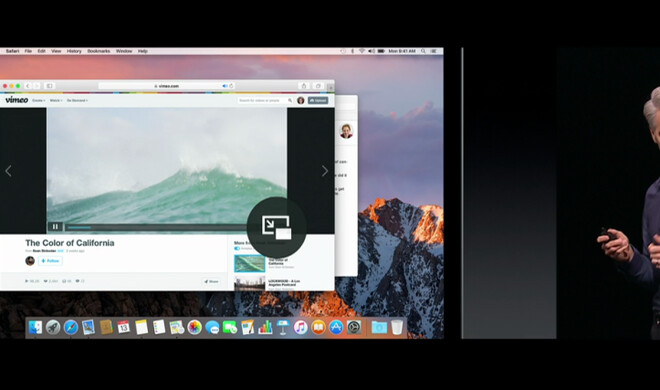Open the Vimeo Watch dropdown
This screenshot has height=390, width=660.
[x=56, y=101]
